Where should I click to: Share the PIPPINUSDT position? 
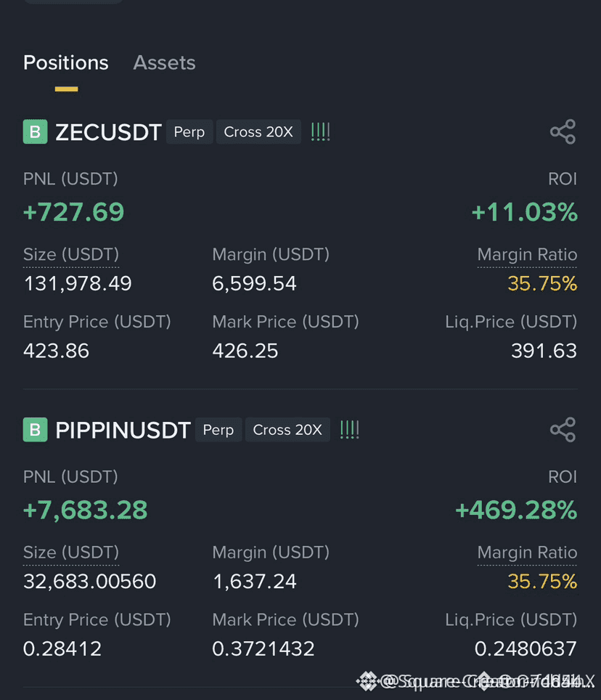tap(563, 429)
